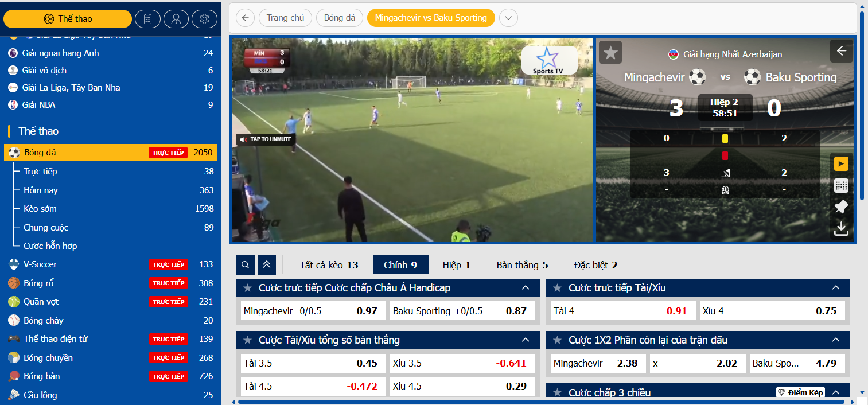Screen dimensions: 868x405
Task: Pin the scoreboard panel with pin icon
Action: (x=841, y=207)
